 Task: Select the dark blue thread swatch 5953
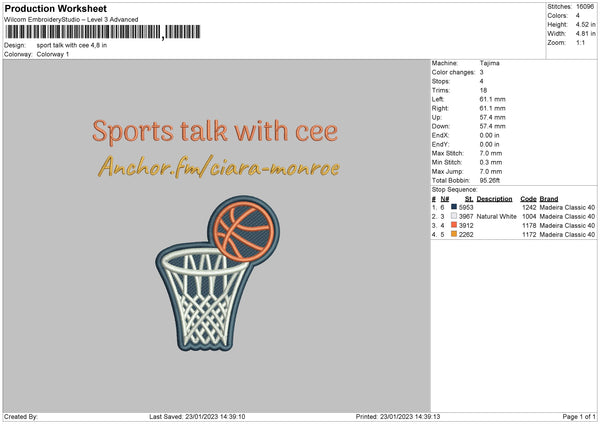tap(454, 207)
